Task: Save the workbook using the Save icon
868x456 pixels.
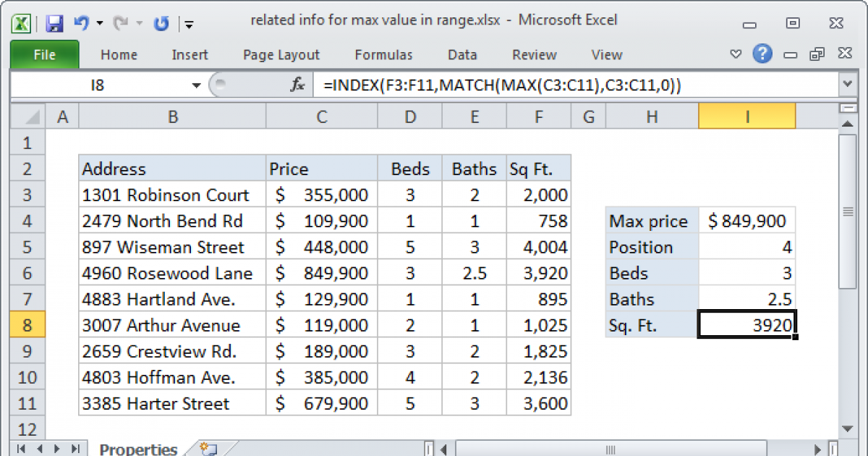Action: coord(54,20)
